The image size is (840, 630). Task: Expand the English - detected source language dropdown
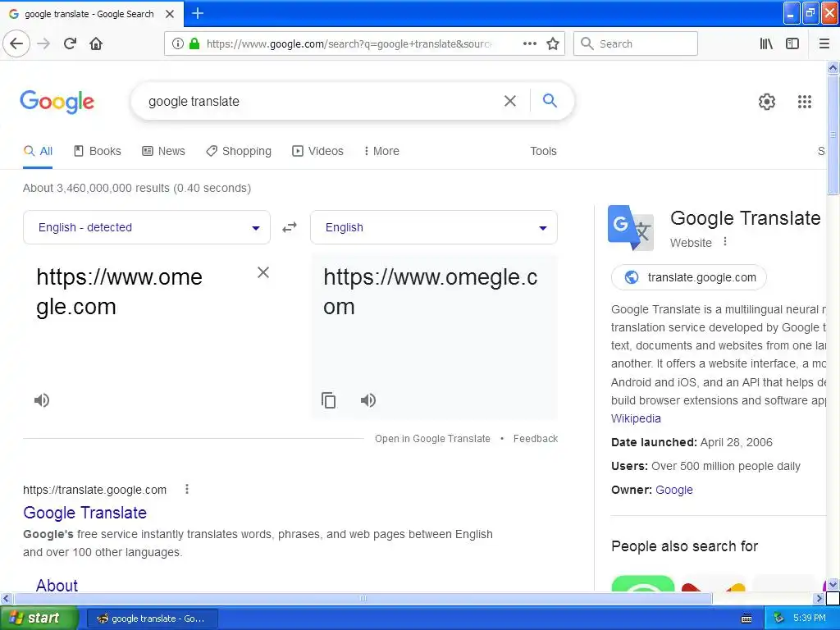[x=146, y=227]
